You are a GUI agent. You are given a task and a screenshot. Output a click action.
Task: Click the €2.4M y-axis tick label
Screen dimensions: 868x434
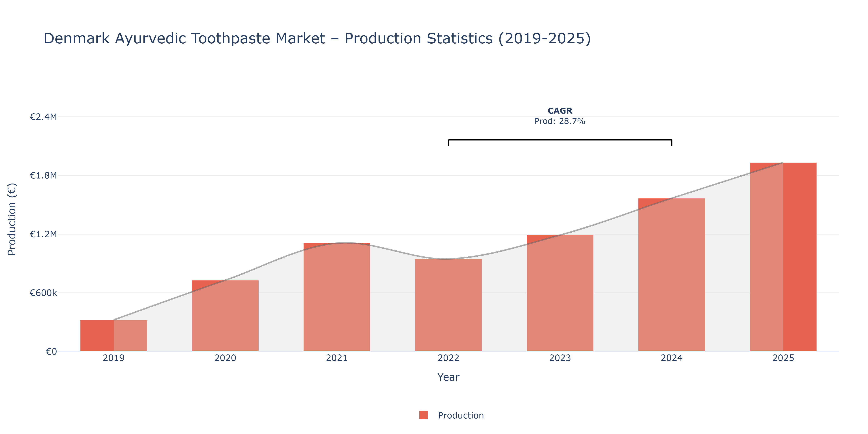pyautogui.click(x=43, y=117)
